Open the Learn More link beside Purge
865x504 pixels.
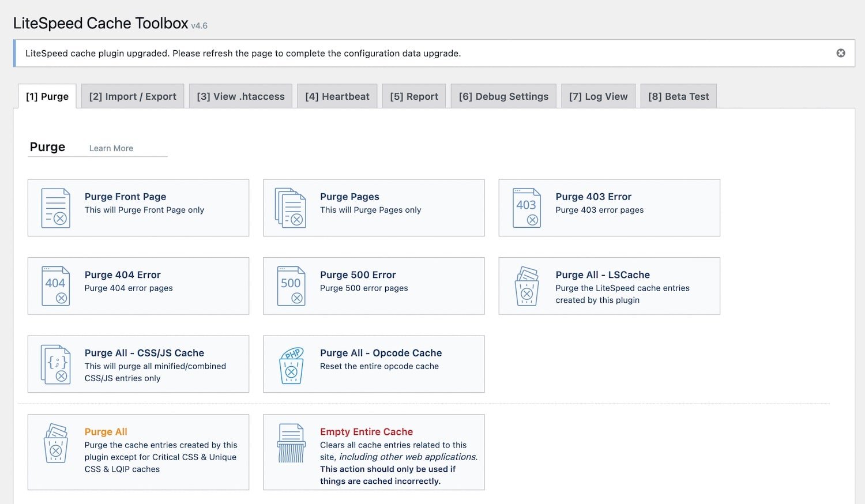[111, 148]
